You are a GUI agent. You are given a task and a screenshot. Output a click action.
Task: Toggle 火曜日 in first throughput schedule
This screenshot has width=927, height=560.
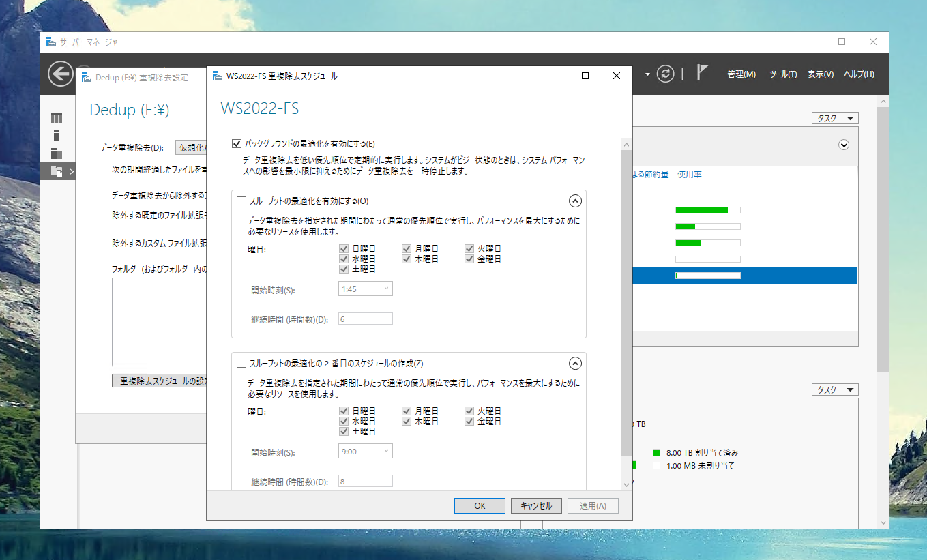[470, 249]
